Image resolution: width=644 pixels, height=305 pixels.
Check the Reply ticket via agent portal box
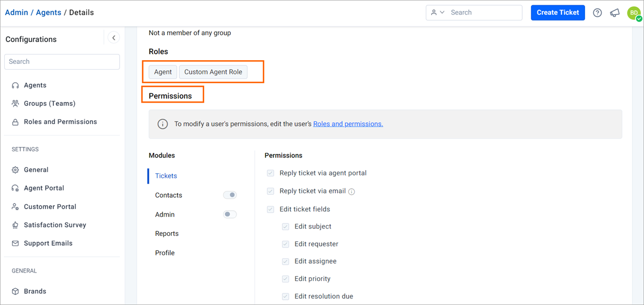(271, 173)
